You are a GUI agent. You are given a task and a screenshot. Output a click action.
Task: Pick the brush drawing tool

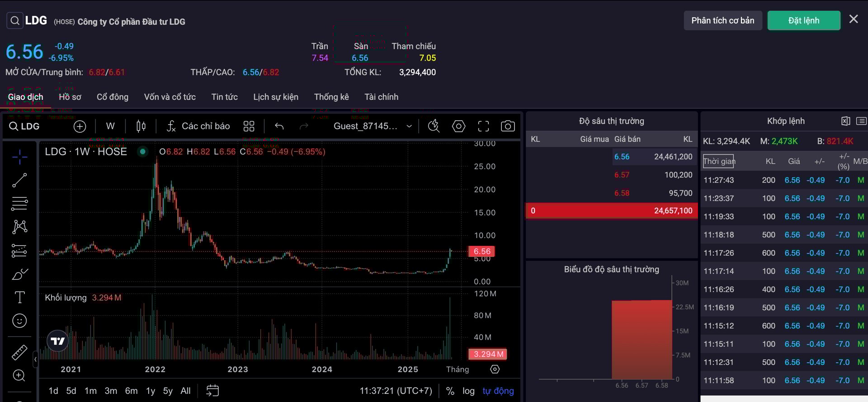pos(19,274)
